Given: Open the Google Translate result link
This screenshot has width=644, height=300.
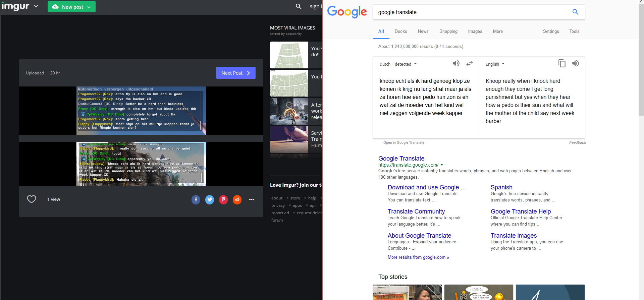Looking at the screenshot, I should tap(401, 159).
